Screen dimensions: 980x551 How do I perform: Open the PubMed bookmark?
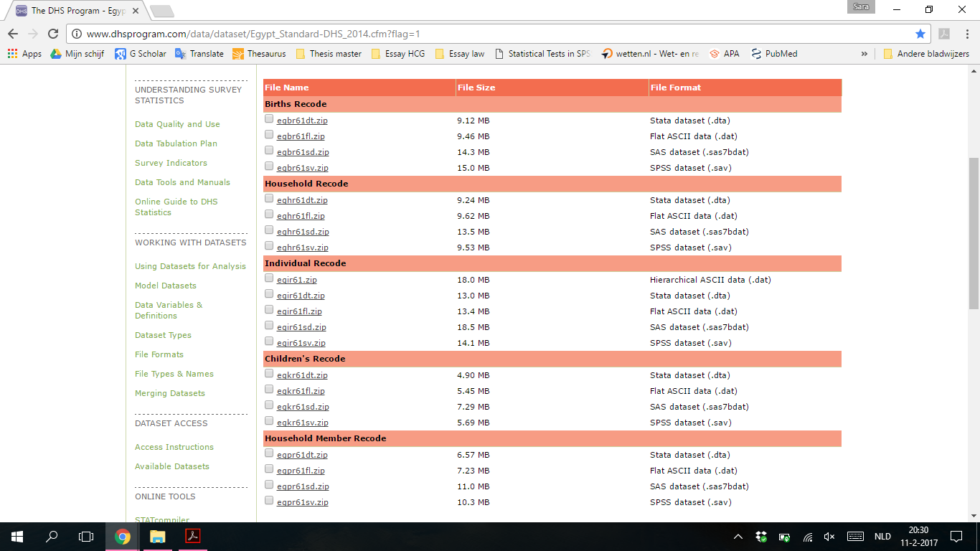pyautogui.click(x=774, y=54)
